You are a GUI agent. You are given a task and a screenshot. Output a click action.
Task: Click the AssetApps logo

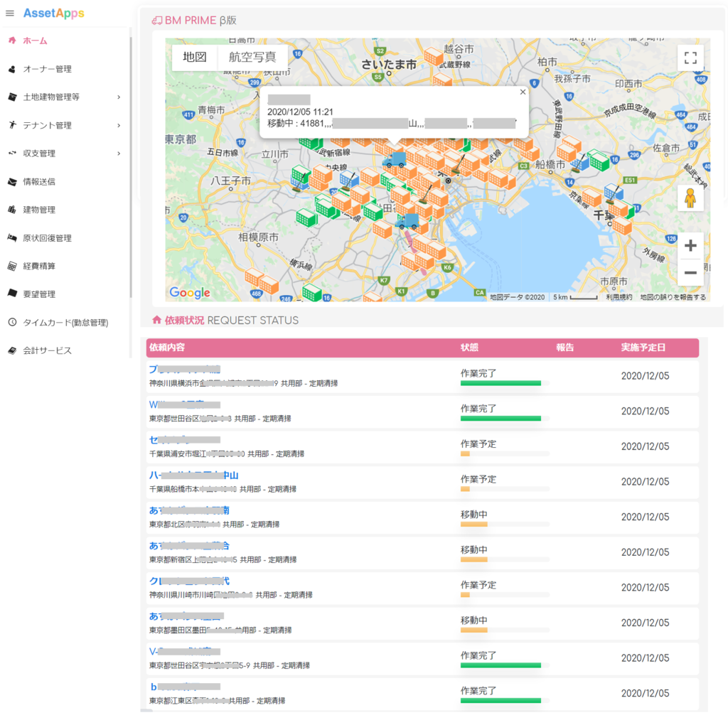coord(54,14)
